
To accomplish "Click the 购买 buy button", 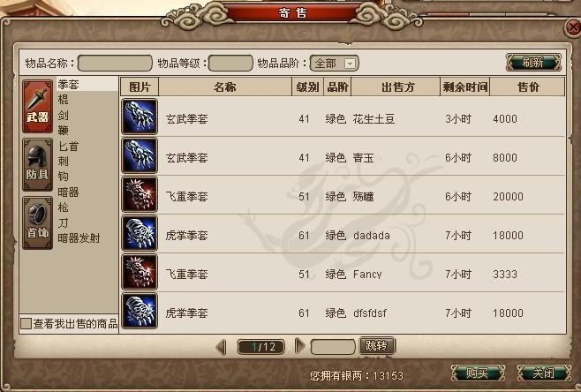I will tap(478, 373).
